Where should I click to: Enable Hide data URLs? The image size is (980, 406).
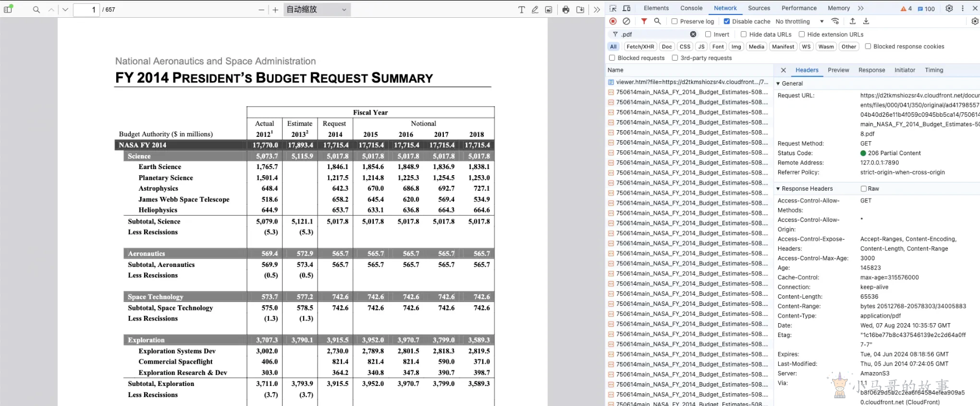tap(744, 34)
